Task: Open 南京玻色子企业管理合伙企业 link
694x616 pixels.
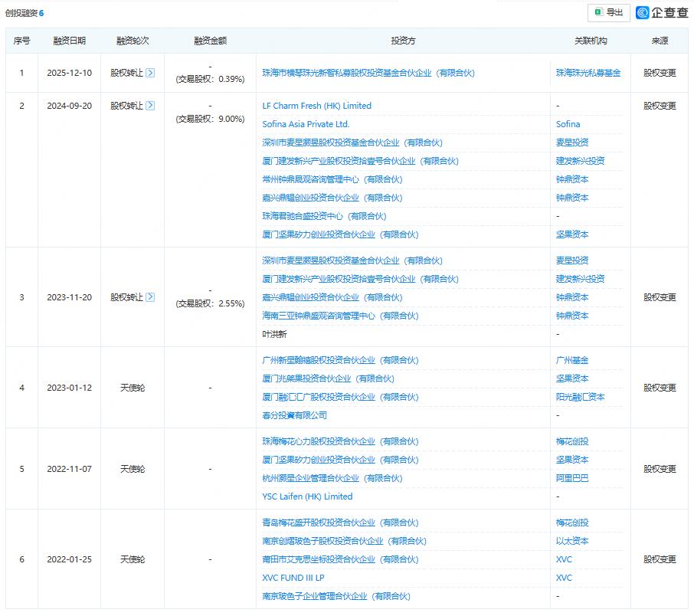Action: pyautogui.click(x=336, y=596)
